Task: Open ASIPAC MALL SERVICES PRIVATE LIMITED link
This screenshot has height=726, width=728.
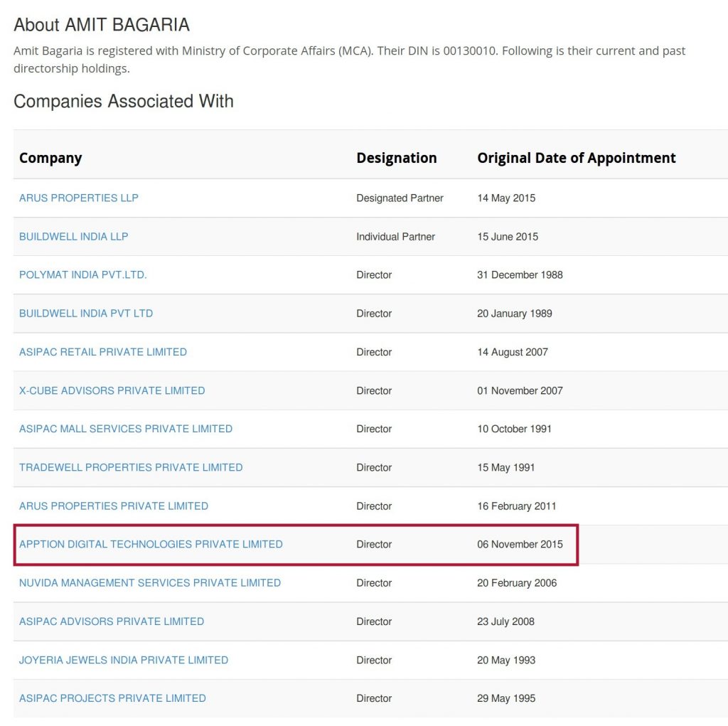Action: [125, 429]
